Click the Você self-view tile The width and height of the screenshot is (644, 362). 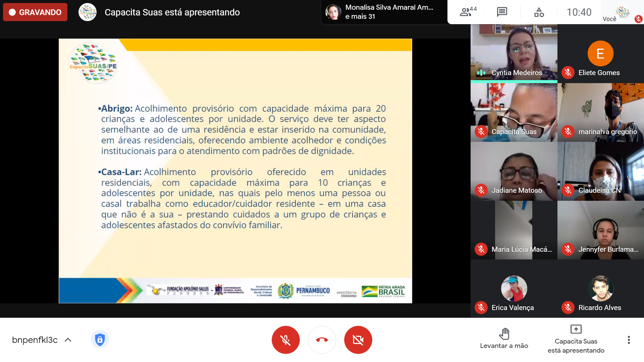622,12
